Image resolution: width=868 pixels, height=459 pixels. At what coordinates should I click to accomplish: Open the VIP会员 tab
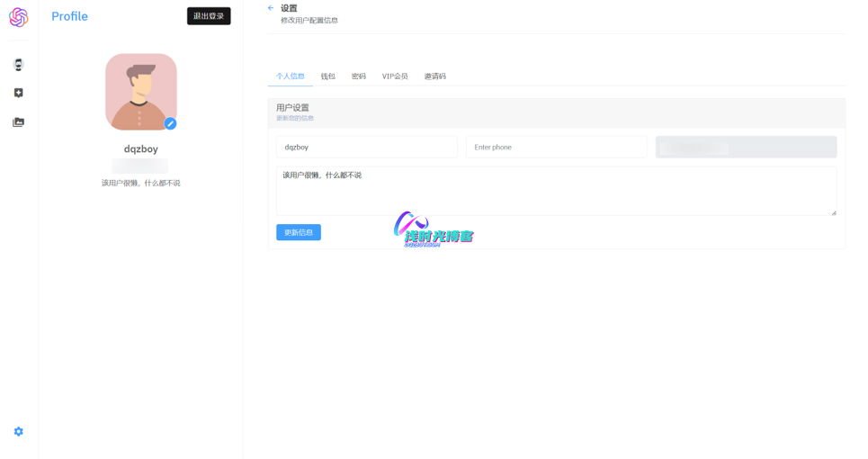(395, 76)
